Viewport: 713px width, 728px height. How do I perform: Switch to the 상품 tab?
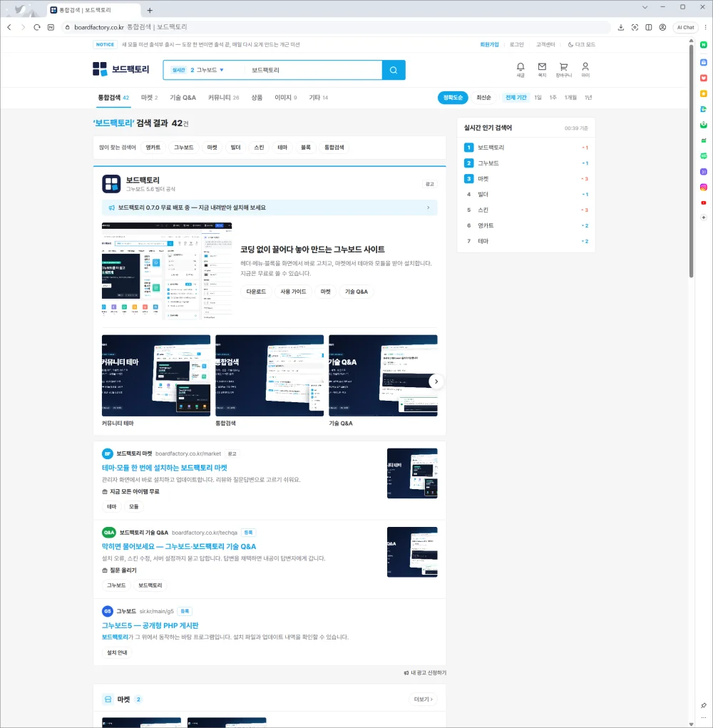(x=257, y=98)
